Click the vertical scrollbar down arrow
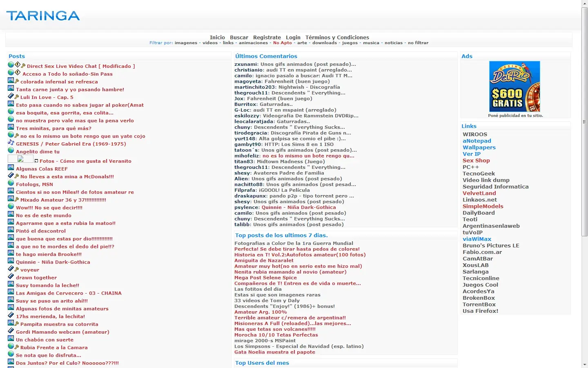 [585, 364]
